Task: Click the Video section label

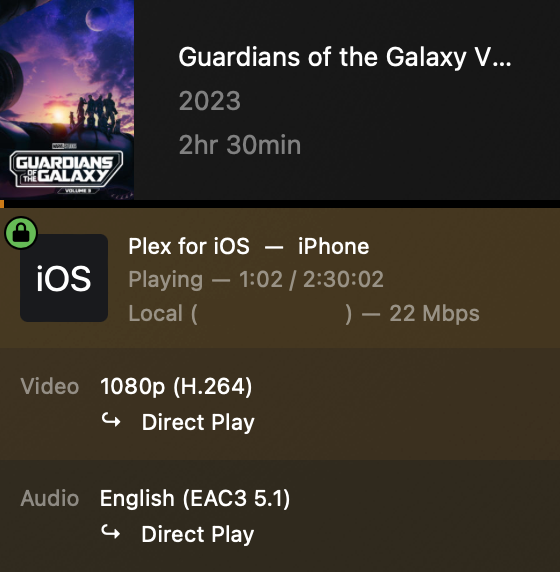Action: pyautogui.click(x=50, y=386)
